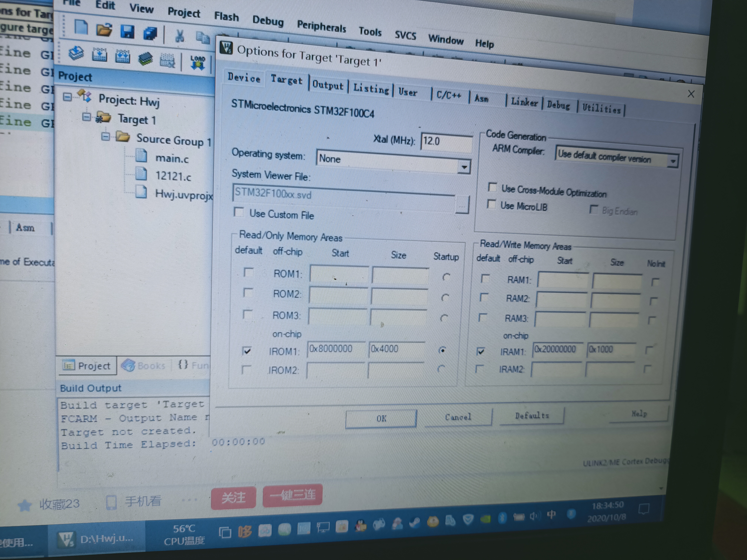Toggle the ROM1 default checkbox

click(249, 272)
